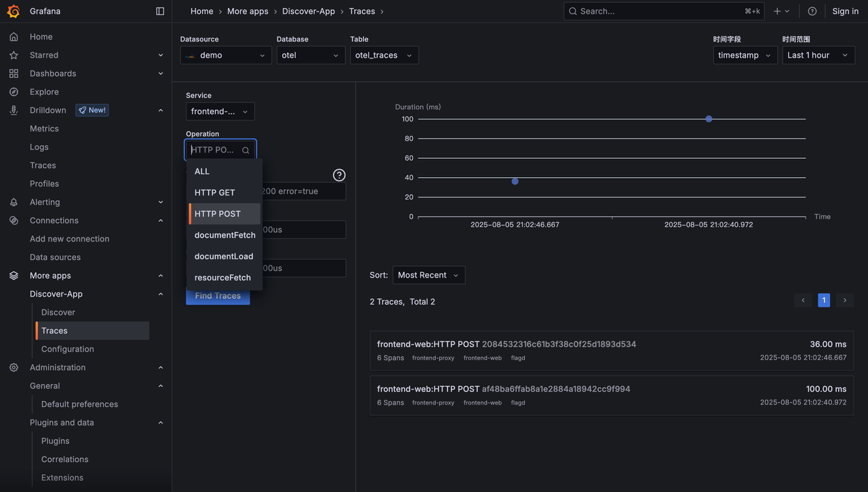Viewport: 868px width, 492px height.
Task: Open the Last 1 hour range dropdown
Action: (x=818, y=55)
